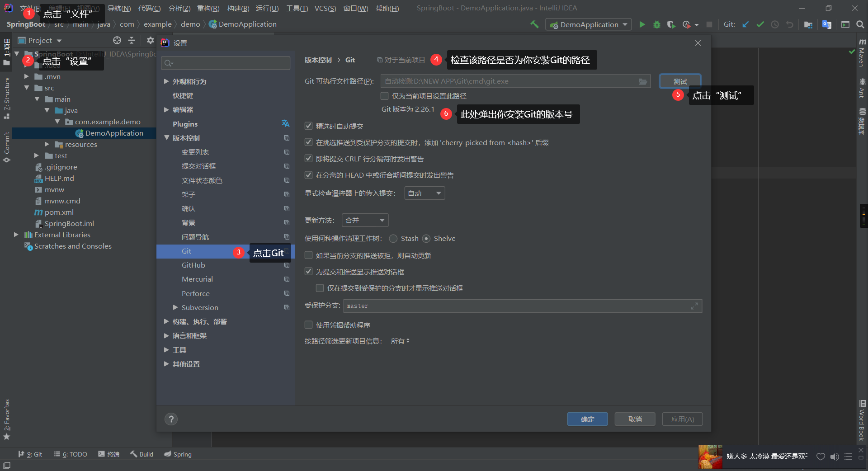The width and height of the screenshot is (868, 471).
Task: Open the VCS(S) menu
Action: click(x=325, y=8)
